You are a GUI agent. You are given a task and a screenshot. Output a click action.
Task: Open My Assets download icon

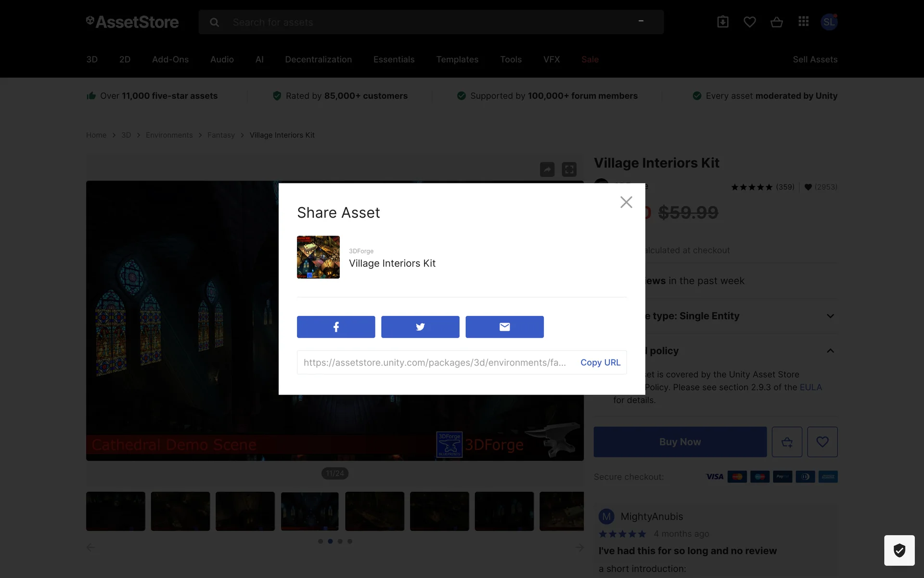tap(722, 22)
